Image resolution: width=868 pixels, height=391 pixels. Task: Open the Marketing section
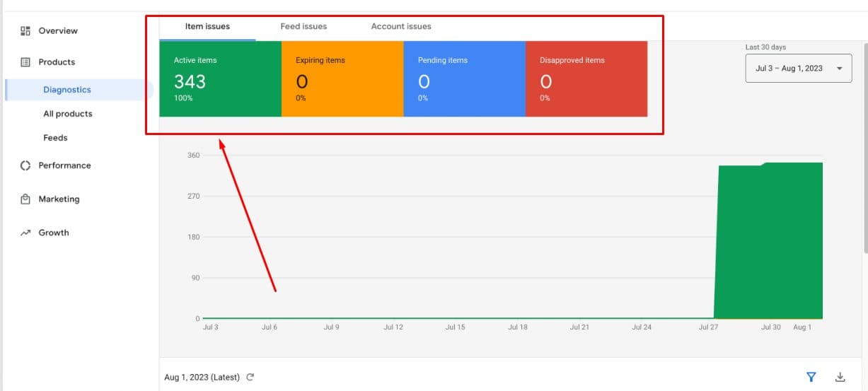click(x=59, y=199)
